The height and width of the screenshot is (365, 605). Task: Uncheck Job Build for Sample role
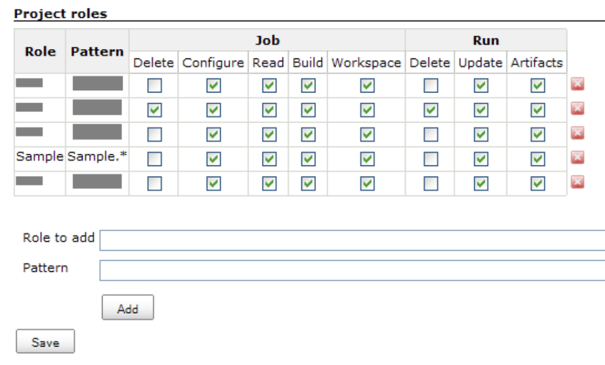[308, 159]
